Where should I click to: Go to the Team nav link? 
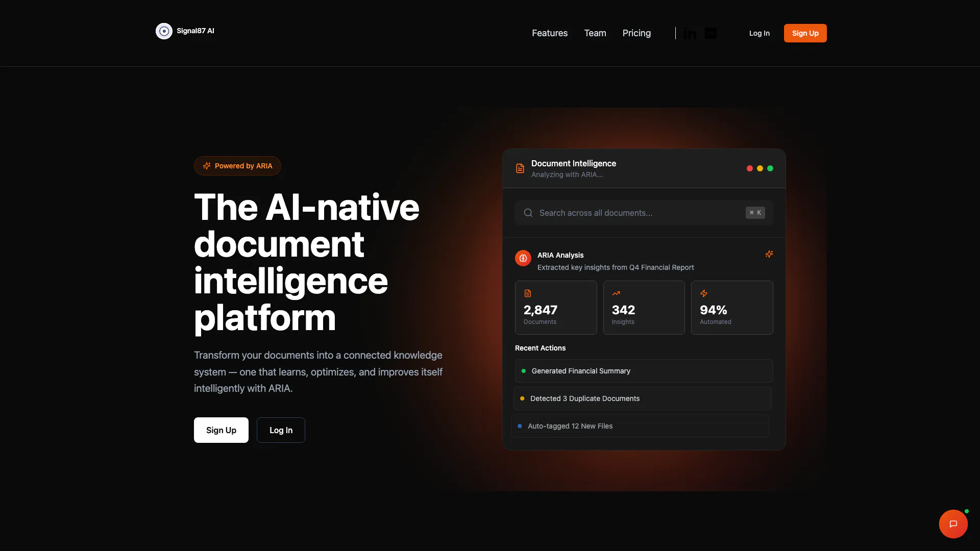tap(595, 33)
